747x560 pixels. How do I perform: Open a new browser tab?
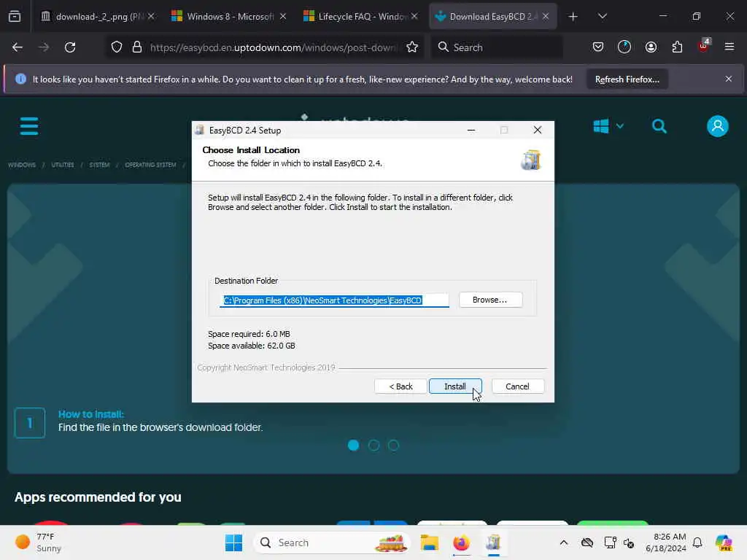(573, 17)
